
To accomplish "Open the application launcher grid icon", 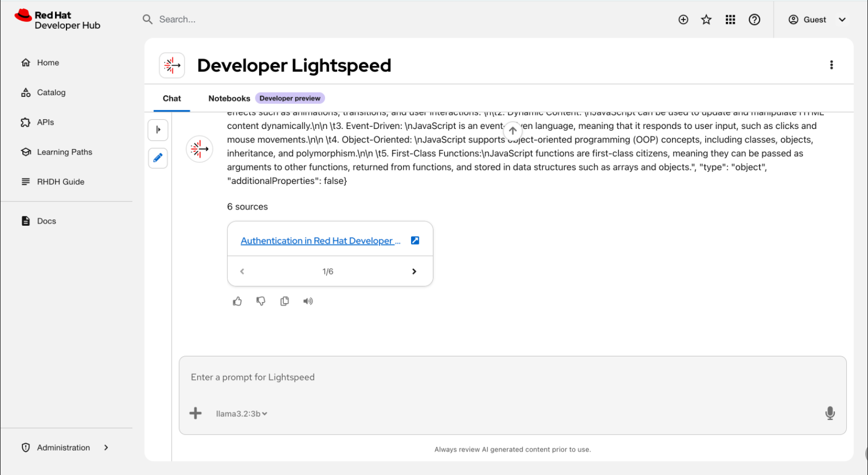I will click(730, 20).
